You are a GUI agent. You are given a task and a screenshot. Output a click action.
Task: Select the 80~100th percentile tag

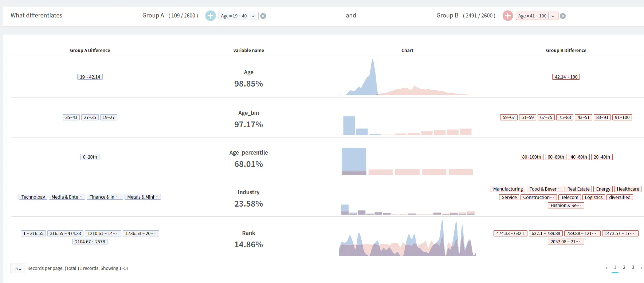coord(531,157)
